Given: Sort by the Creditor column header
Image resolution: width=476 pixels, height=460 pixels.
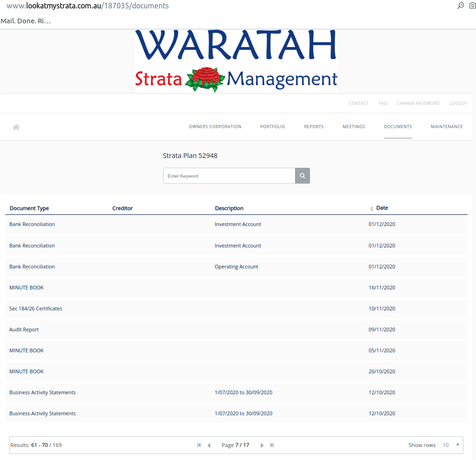Looking at the screenshot, I should click(x=122, y=208).
